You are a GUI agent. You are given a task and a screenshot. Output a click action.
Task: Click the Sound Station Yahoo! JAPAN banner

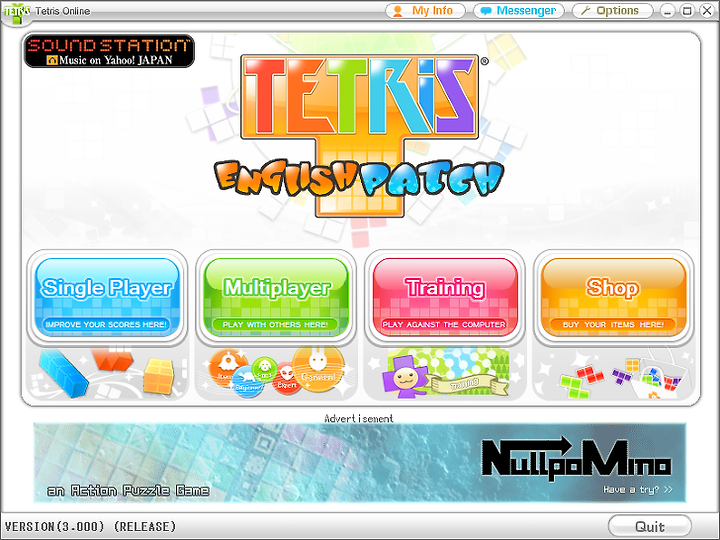109,51
